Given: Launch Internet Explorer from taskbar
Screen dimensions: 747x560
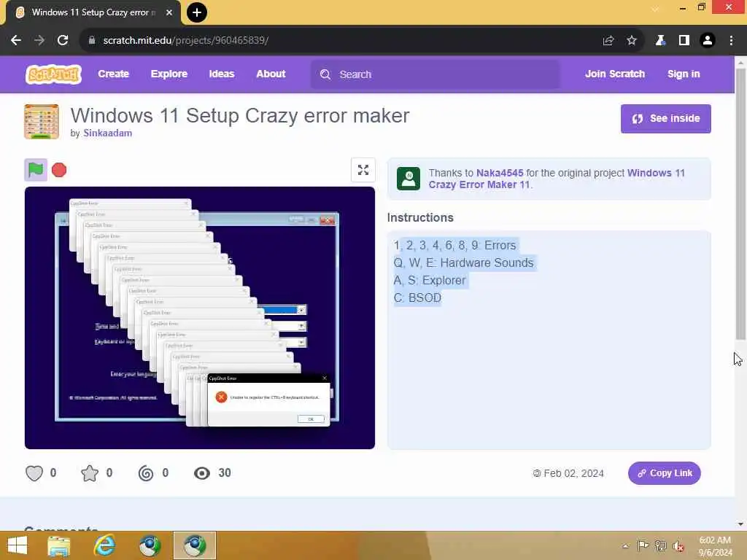Looking at the screenshot, I should 104,545.
